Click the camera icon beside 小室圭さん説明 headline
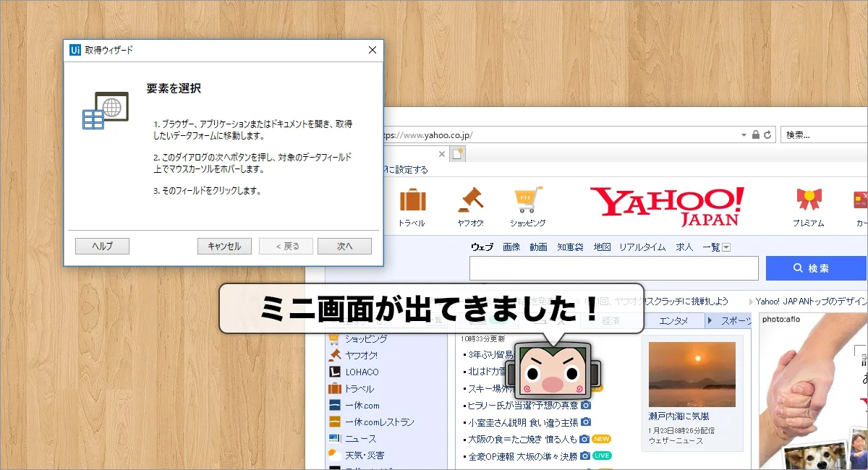Viewport: 868px width, 470px height. tap(586, 422)
